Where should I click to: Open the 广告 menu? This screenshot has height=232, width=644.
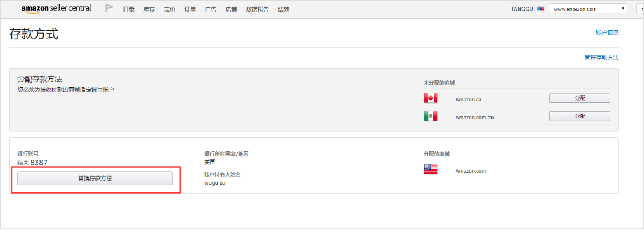[x=211, y=9]
